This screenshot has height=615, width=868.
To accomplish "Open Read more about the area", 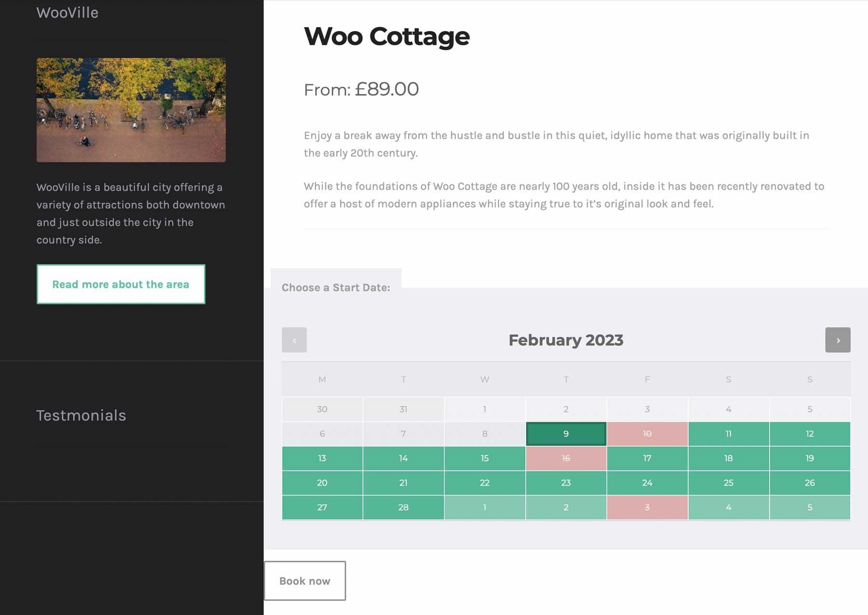I will click(x=121, y=284).
